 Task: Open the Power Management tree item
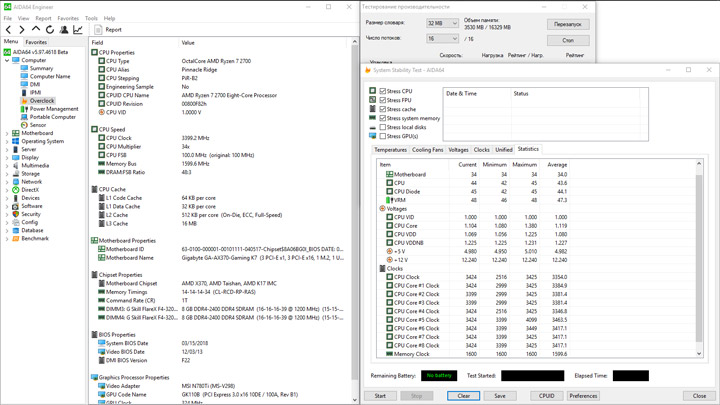(x=54, y=109)
